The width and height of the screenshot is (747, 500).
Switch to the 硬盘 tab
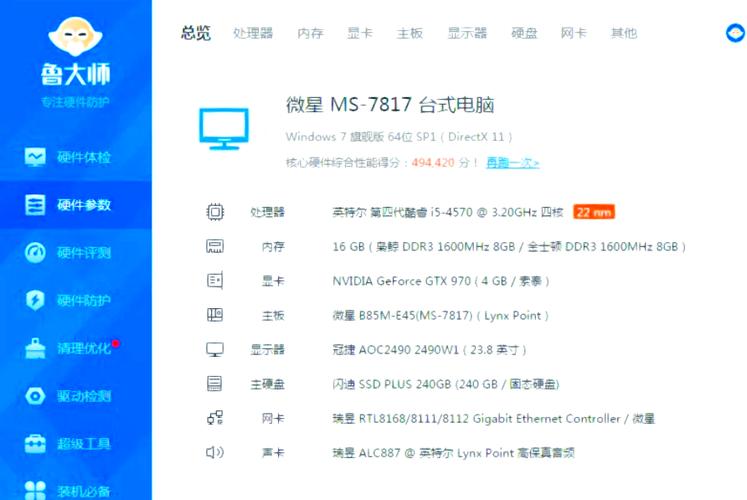click(524, 33)
